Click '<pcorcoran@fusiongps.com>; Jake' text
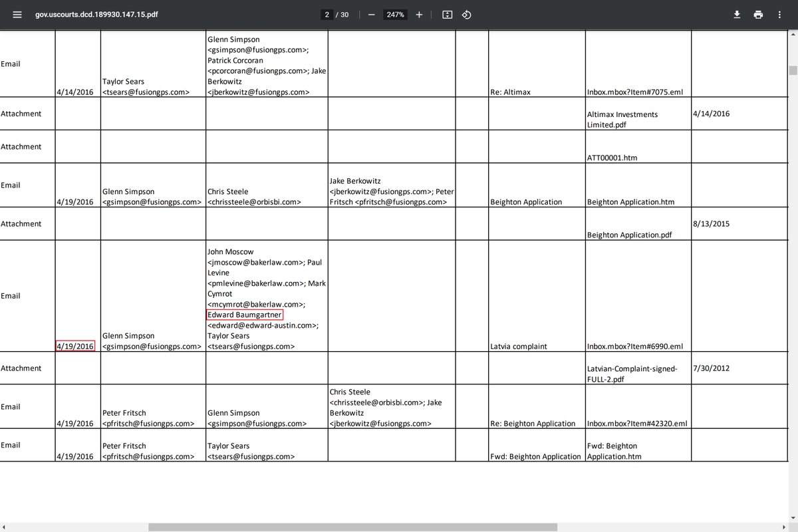The width and height of the screenshot is (798, 532). pos(267,71)
